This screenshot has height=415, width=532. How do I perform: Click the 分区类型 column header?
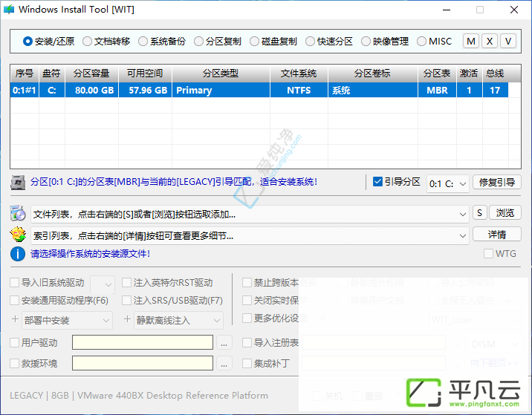(x=221, y=73)
